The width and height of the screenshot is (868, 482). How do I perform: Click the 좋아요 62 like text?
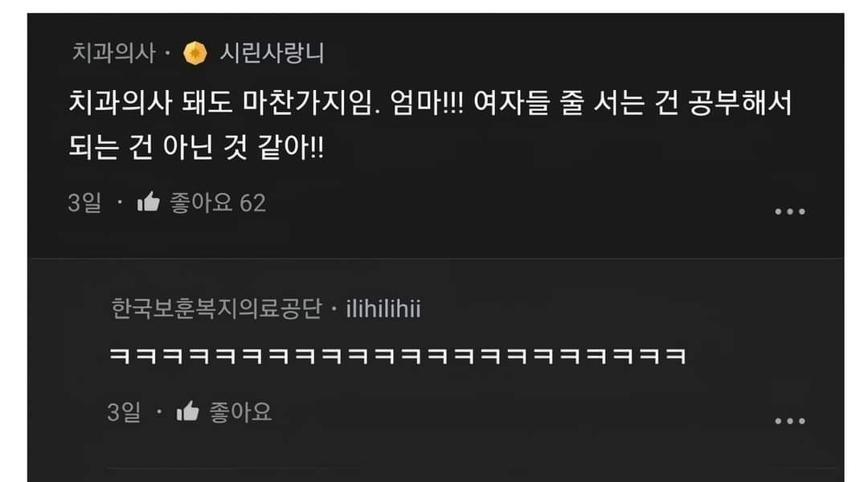[x=218, y=202]
